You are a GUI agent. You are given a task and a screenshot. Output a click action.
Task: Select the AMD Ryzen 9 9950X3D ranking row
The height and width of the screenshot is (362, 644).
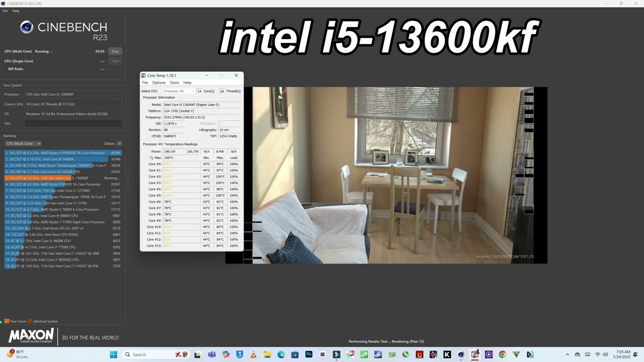[63, 153]
